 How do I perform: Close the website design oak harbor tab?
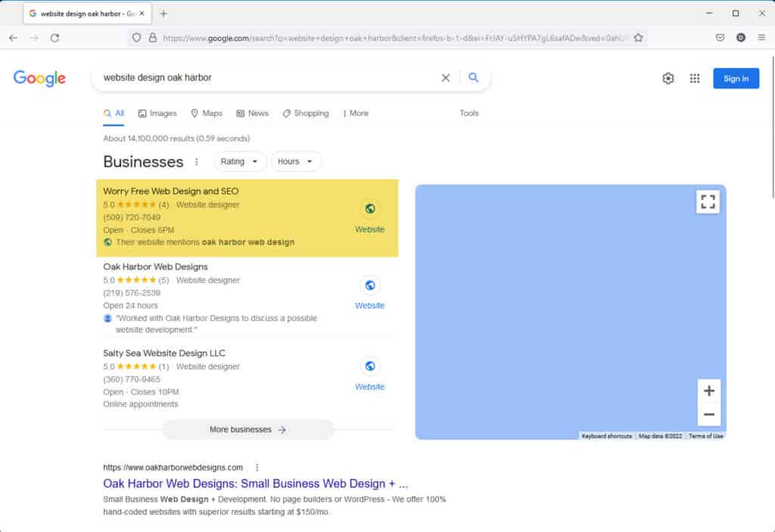click(x=142, y=14)
